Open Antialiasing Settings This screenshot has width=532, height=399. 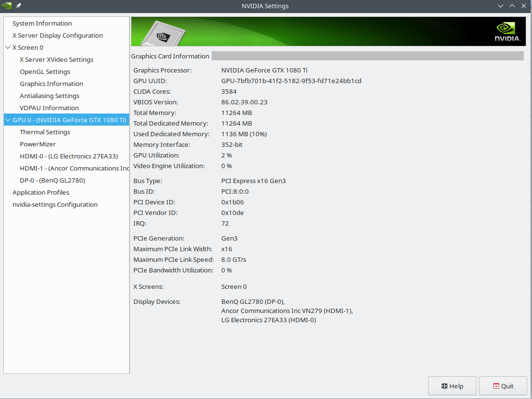point(49,96)
